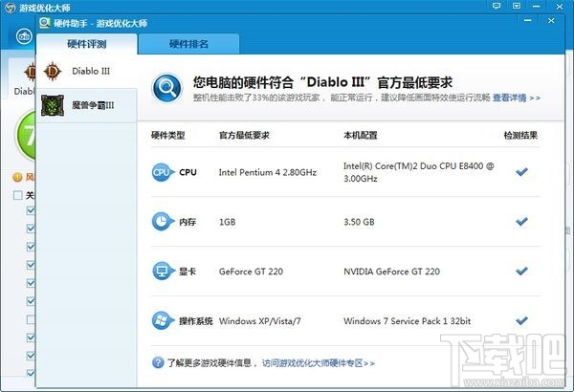Select Diablo III in the game list
Screen dimensions: 574x392
(x=87, y=71)
